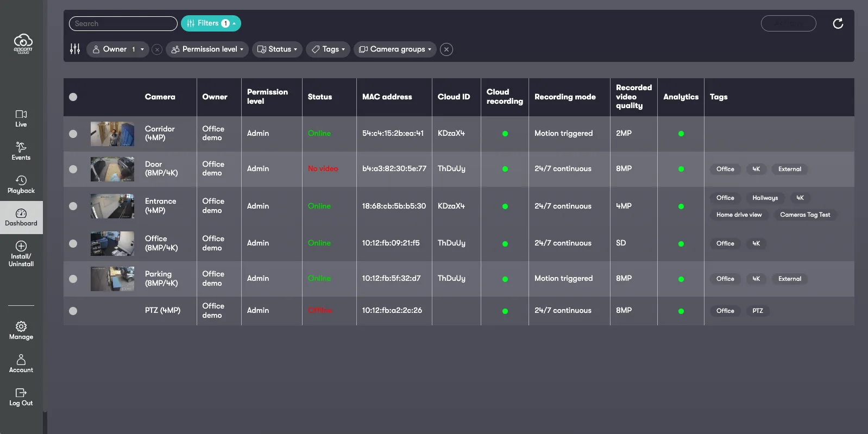Open Playback from the sidebar
This screenshot has width=868, height=434.
point(21,185)
